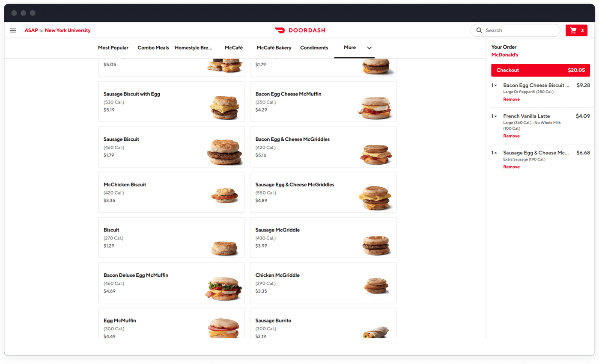The width and height of the screenshot is (599, 364).
Task: Select menu Sausage Egg & Cheese McGriddles title
Action: 295,185
